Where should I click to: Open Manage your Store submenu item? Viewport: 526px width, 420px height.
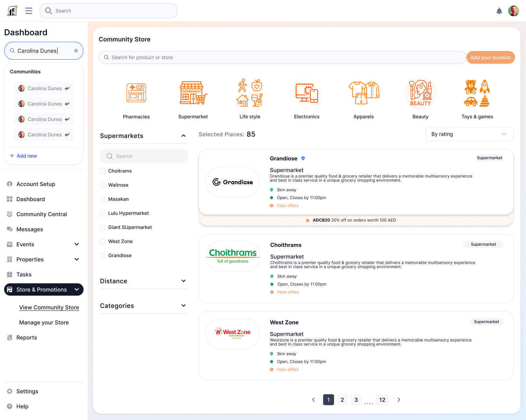[44, 322]
